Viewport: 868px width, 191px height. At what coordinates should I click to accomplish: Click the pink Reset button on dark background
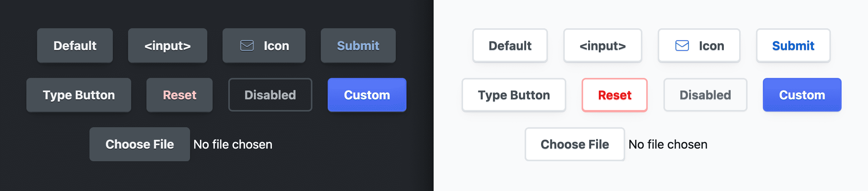[x=179, y=95]
